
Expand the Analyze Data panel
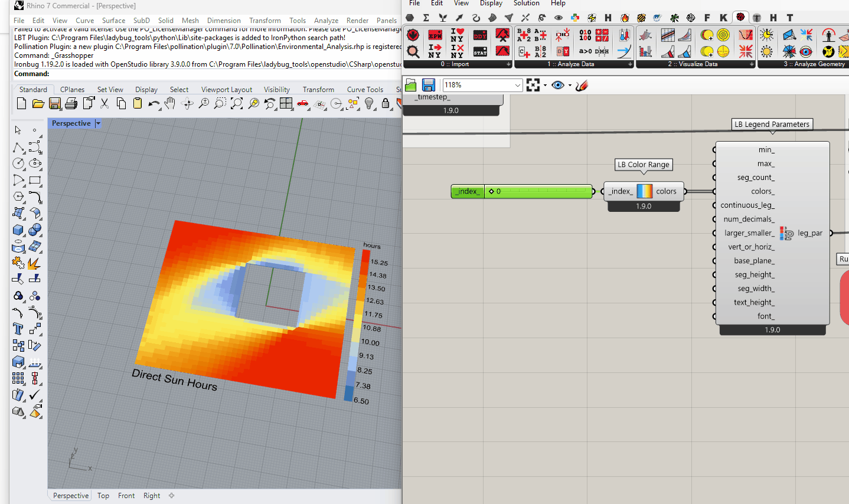629,64
